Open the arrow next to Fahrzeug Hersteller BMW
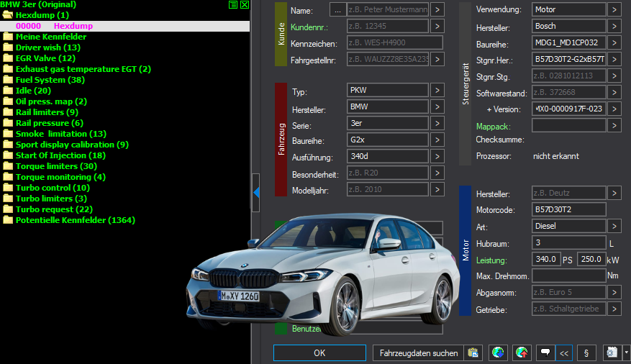Image resolution: width=631 pixels, height=364 pixels. [x=437, y=106]
